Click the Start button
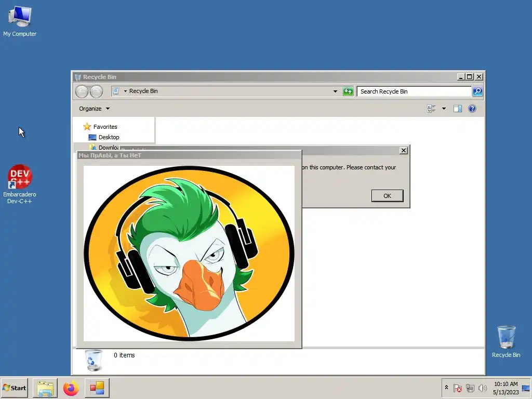This screenshot has height=399, width=532. click(x=14, y=388)
